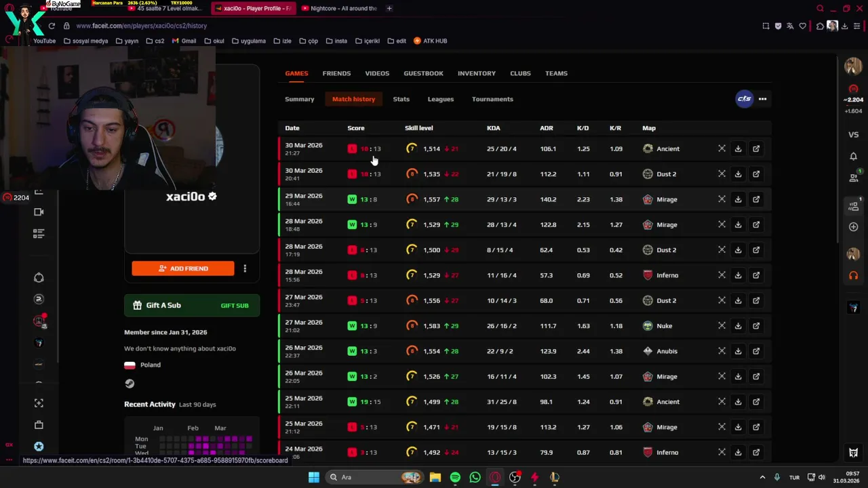Click the Windows Start button
Viewport: 868px width, 488px height.
[314, 477]
